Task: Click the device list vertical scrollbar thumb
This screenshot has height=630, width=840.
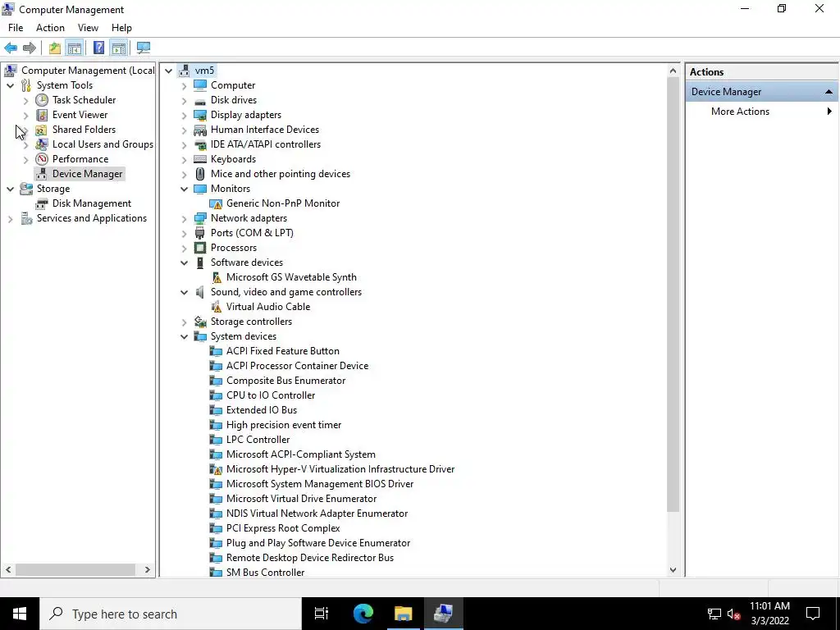Action: tap(673, 294)
